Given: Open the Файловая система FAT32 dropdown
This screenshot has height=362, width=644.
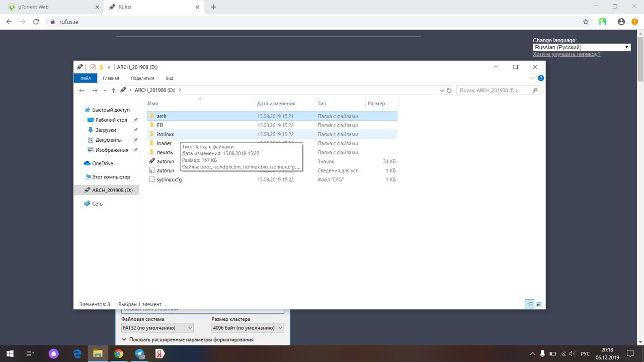Looking at the screenshot, I should pos(157,328).
